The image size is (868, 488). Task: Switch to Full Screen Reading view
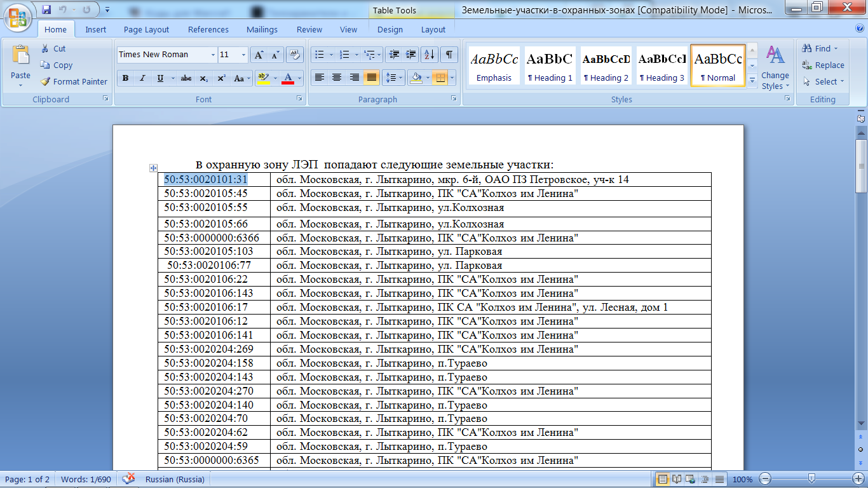pos(677,479)
